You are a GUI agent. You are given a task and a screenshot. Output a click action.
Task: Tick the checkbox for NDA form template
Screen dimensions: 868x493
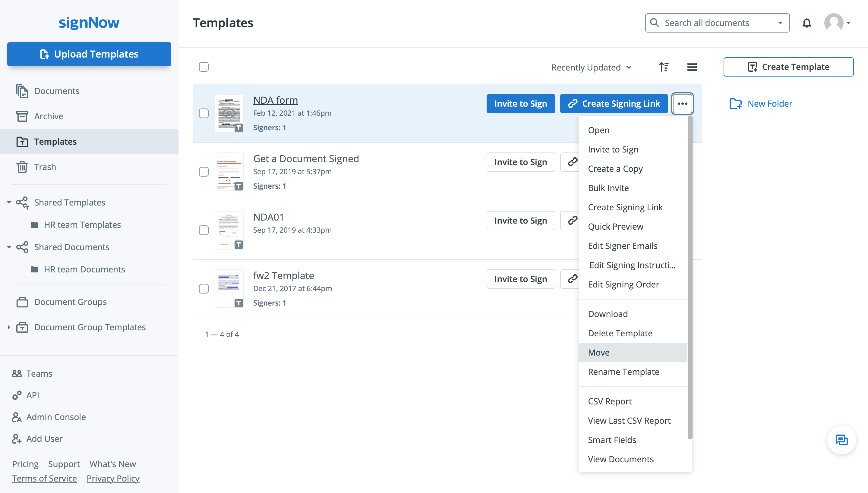(204, 113)
